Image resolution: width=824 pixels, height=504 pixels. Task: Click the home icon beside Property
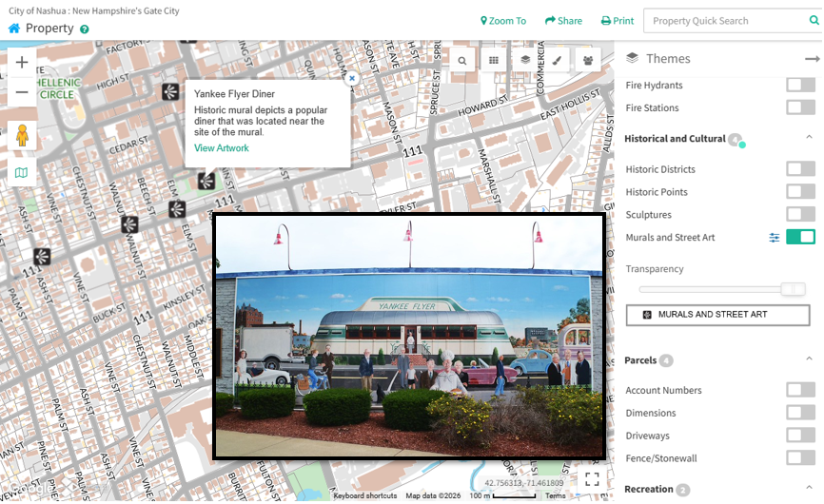pyautogui.click(x=14, y=29)
